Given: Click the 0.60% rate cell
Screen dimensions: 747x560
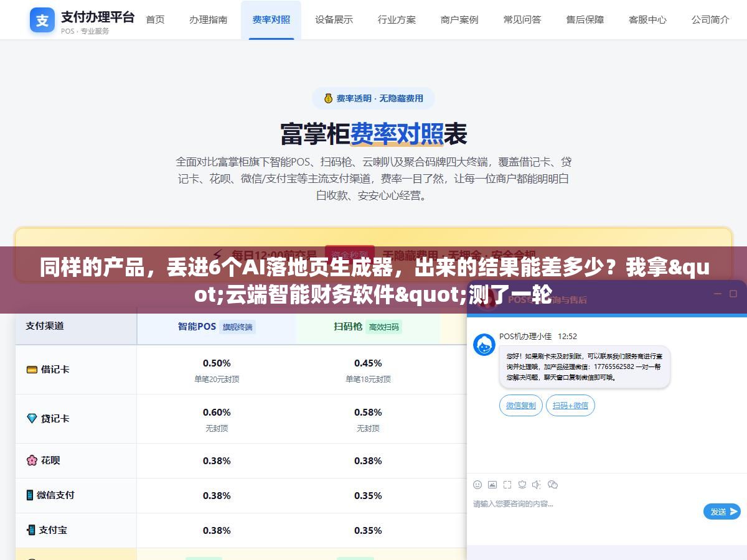Looking at the screenshot, I should coord(217,412).
